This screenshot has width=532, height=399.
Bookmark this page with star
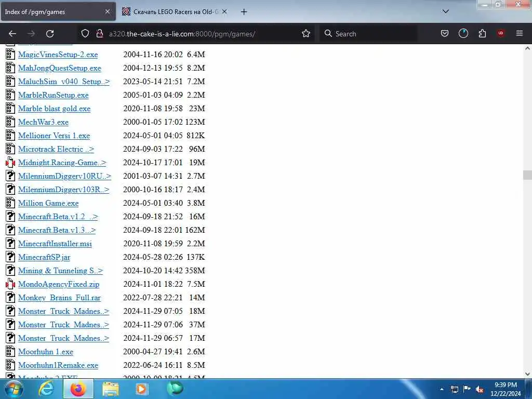[306, 34]
